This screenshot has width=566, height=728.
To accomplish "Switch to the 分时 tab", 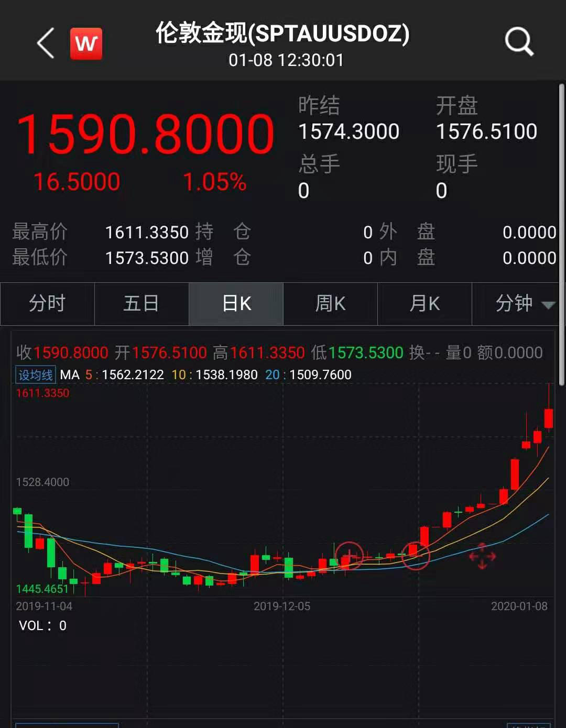I will 47,304.
